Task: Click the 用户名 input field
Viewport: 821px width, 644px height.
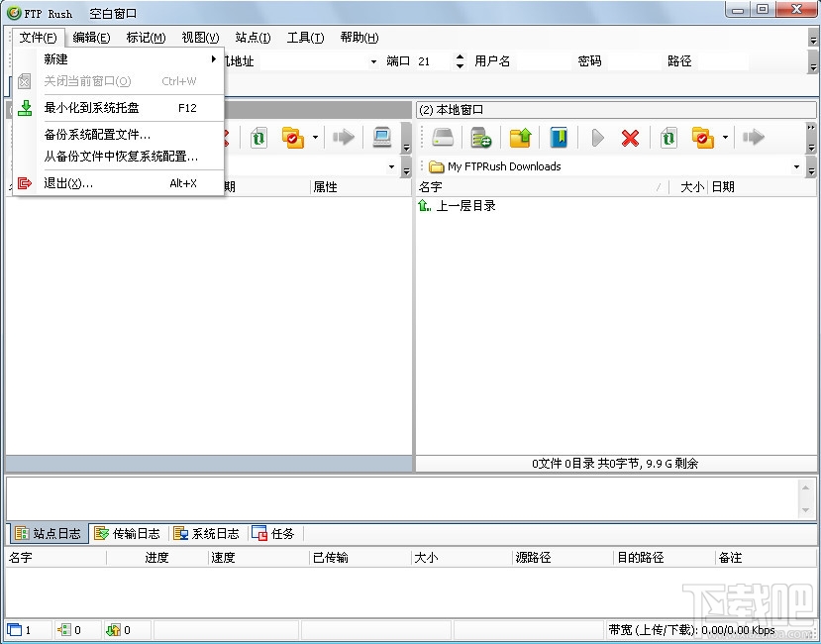Action: click(x=544, y=61)
